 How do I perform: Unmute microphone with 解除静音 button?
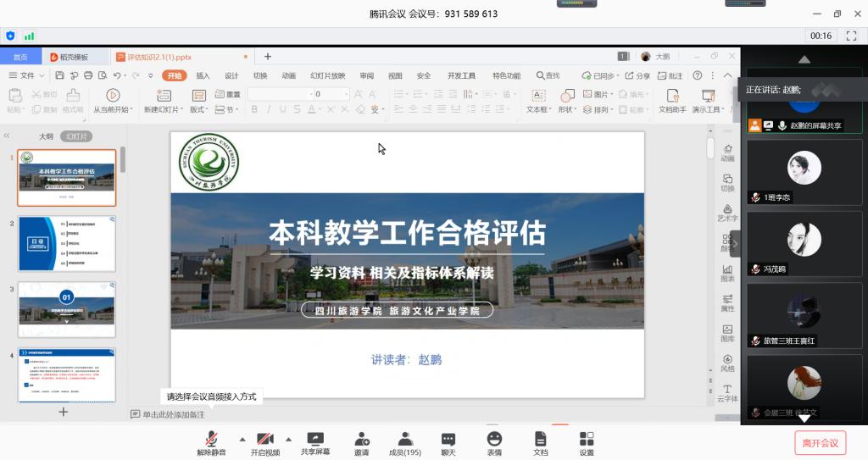point(211,444)
